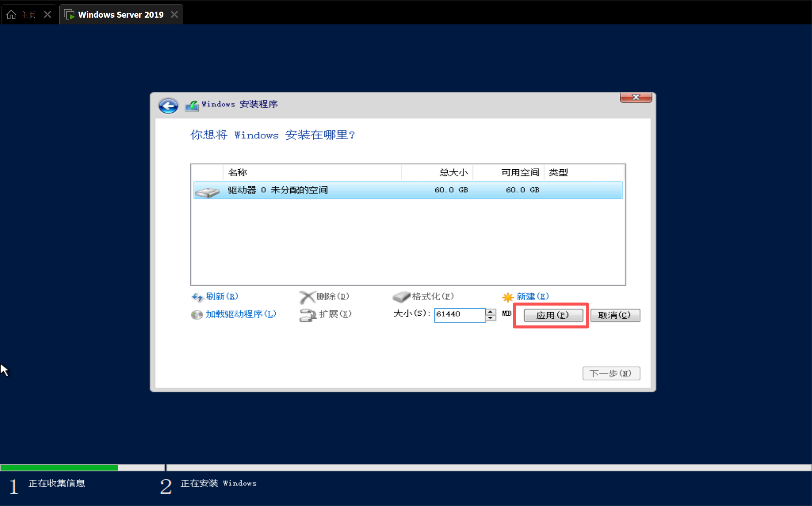Click the format drive icon beside 格式化
The height and width of the screenshot is (506, 812).
click(x=401, y=297)
